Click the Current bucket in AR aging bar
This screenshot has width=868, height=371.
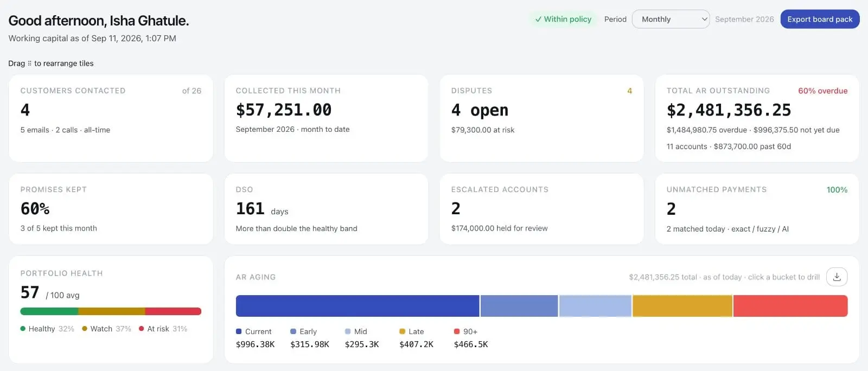pyautogui.click(x=358, y=306)
